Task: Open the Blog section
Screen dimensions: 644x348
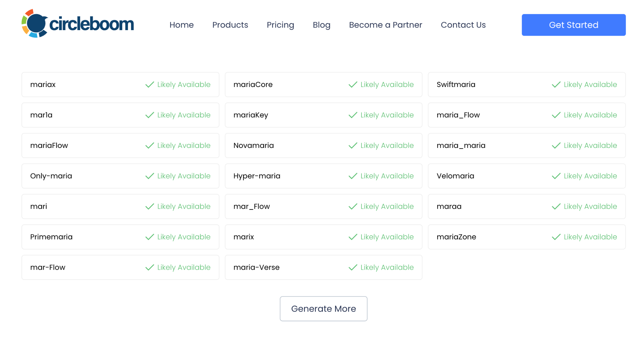Action: 321,25
